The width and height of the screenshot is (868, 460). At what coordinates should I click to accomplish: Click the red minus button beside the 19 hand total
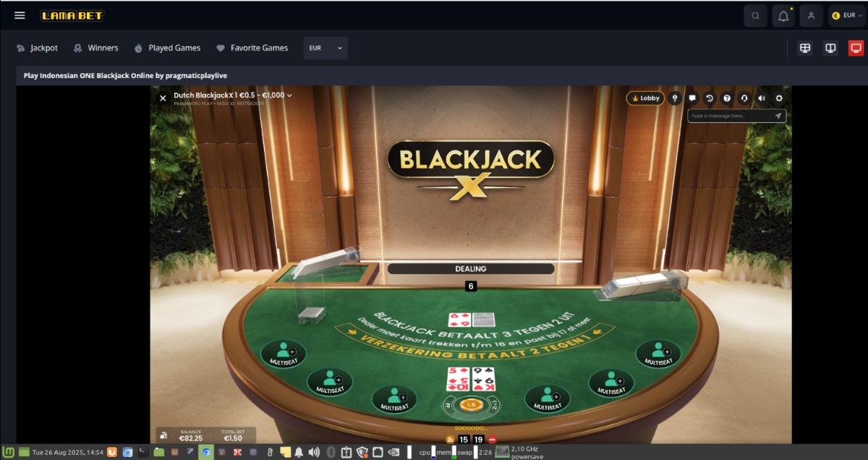pyautogui.click(x=493, y=439)
